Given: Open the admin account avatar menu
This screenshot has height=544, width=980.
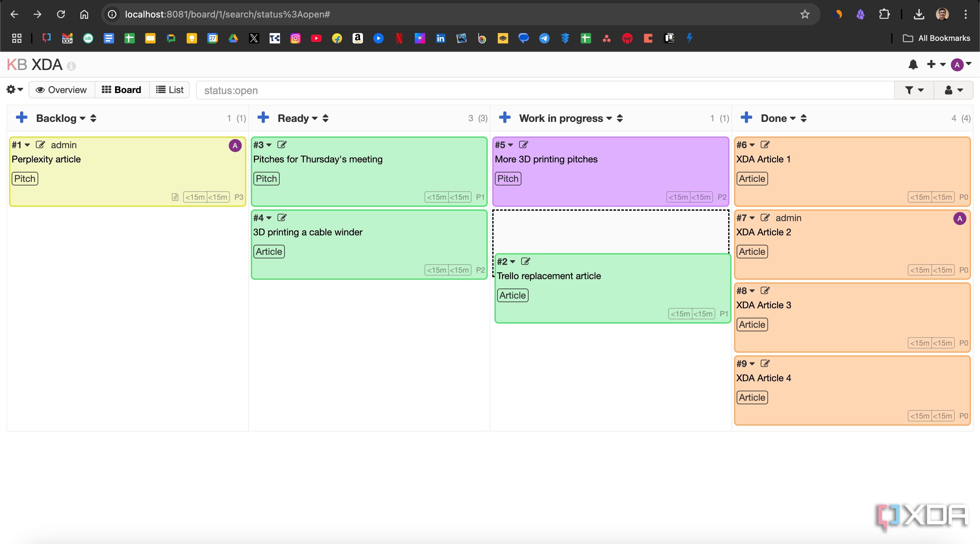Looking at the screenshot, I should (961, 65).
